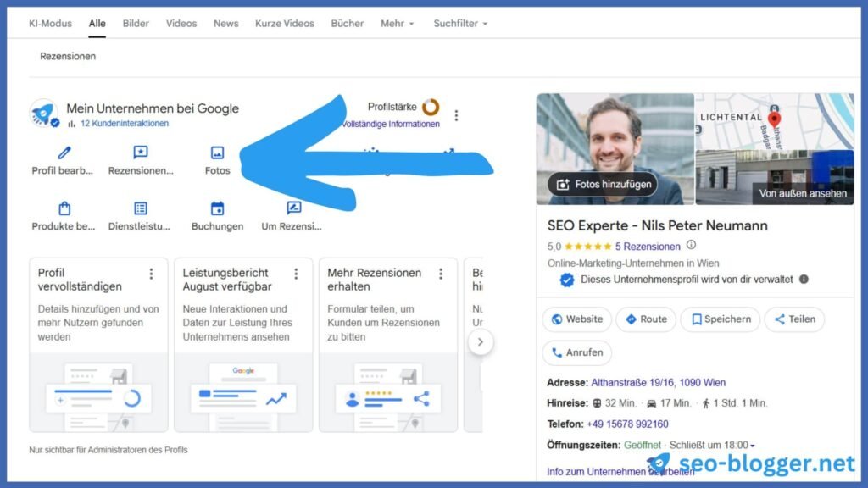
Task: Open options menu on Leistungsbericht card
Action: [x=296, y=274]
